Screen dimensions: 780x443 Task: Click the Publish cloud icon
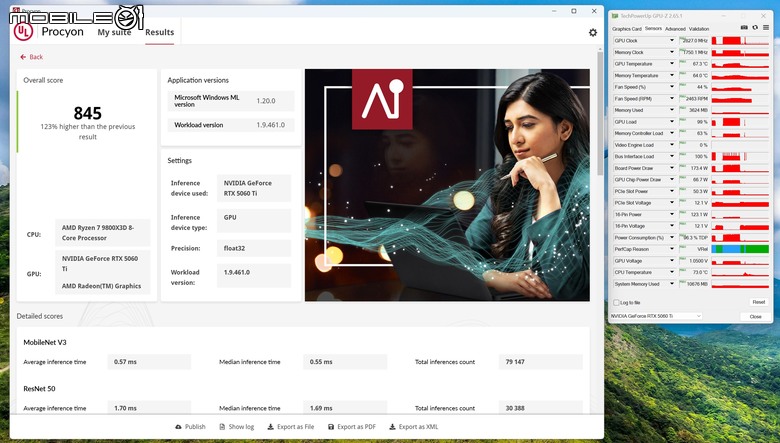click(x=178, y=427)
